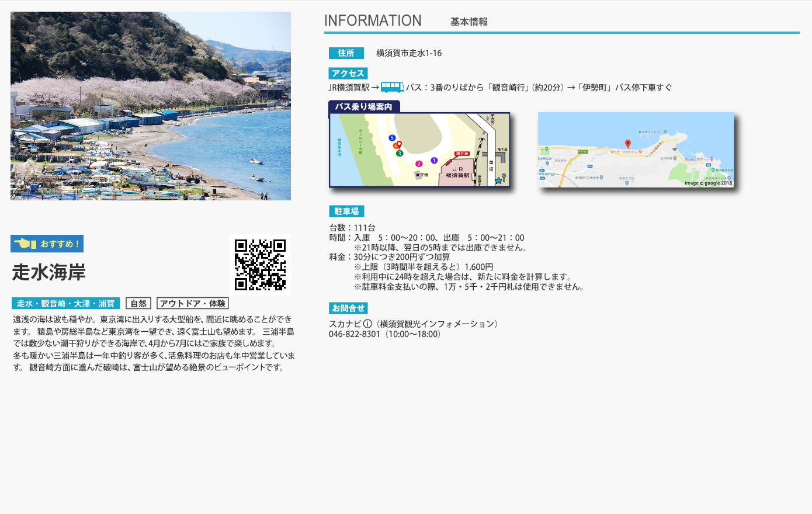Open the 走水海岸 beach photo

(x=151, y=106)
